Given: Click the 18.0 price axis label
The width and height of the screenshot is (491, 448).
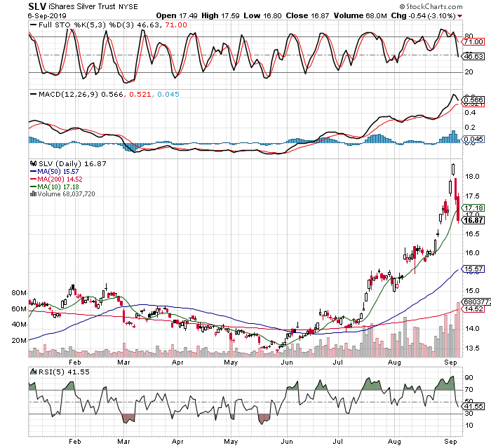Looking at the screenshot, I should click(x=472, y=177).
